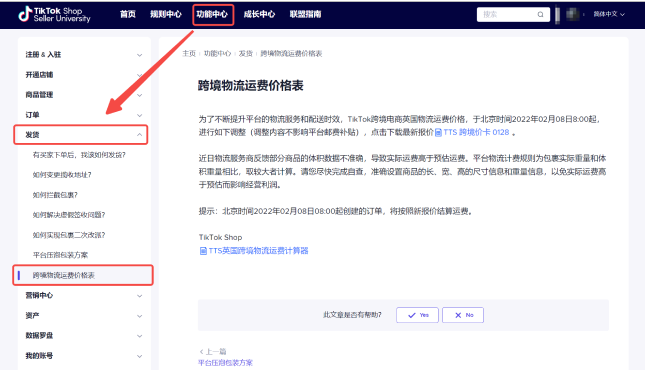Open 平台压泡包装方案 in the sidebar
The width and height of the screenshot is (645, 370).
[60, 255]
